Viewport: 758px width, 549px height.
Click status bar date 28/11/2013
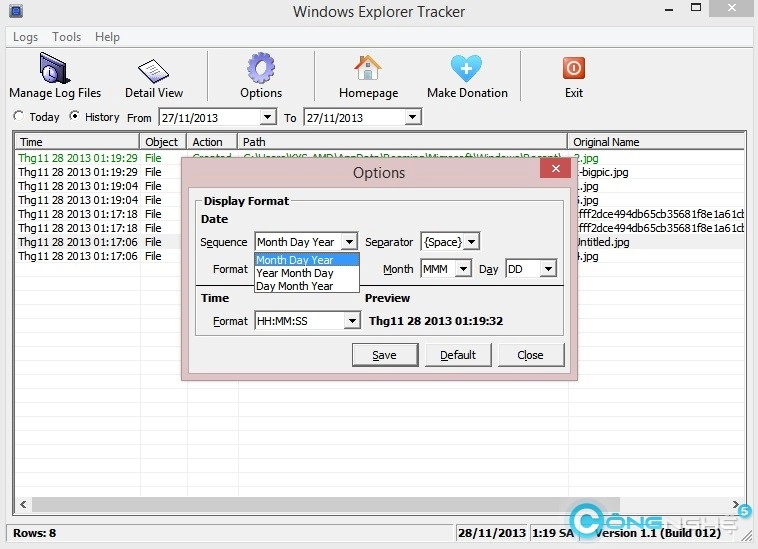(x=492, y=533)
